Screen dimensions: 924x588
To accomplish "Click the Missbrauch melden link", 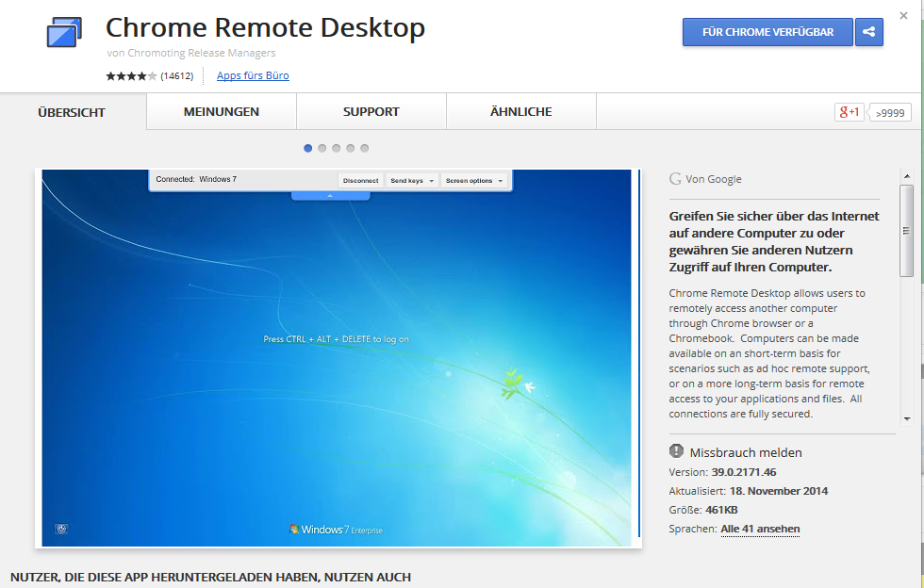I will 746,452.
